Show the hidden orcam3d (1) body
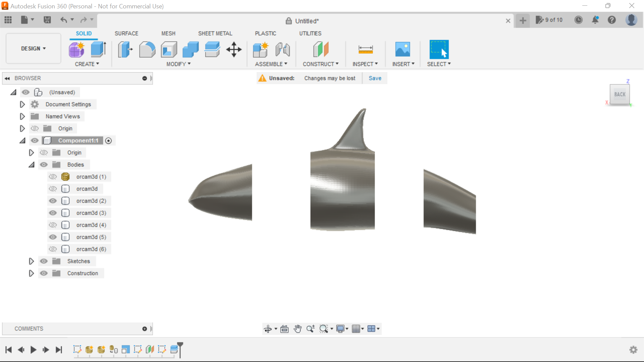 tap(53, 177)
